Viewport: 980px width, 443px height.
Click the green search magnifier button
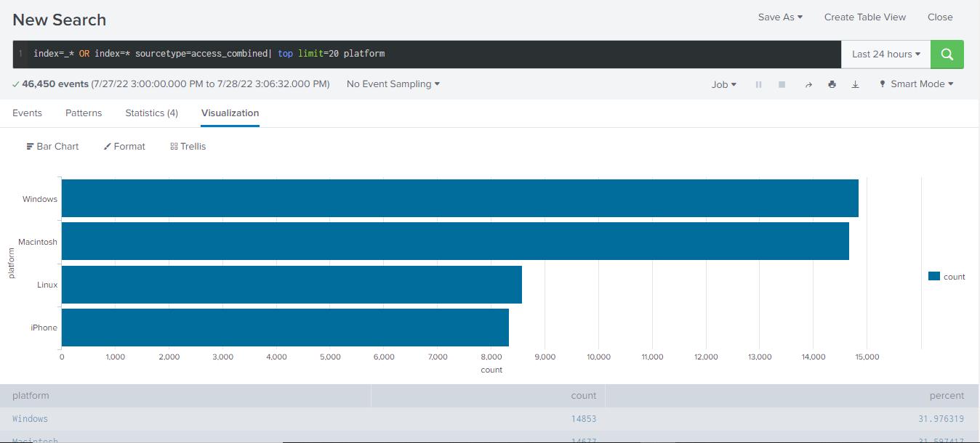point(947,54)
